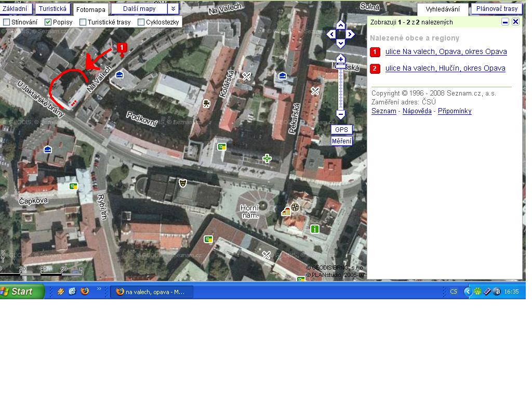Viewport: 532px width, 399px height.
Task: Open the Další mapy tab
Action: [x=139, y=9]
